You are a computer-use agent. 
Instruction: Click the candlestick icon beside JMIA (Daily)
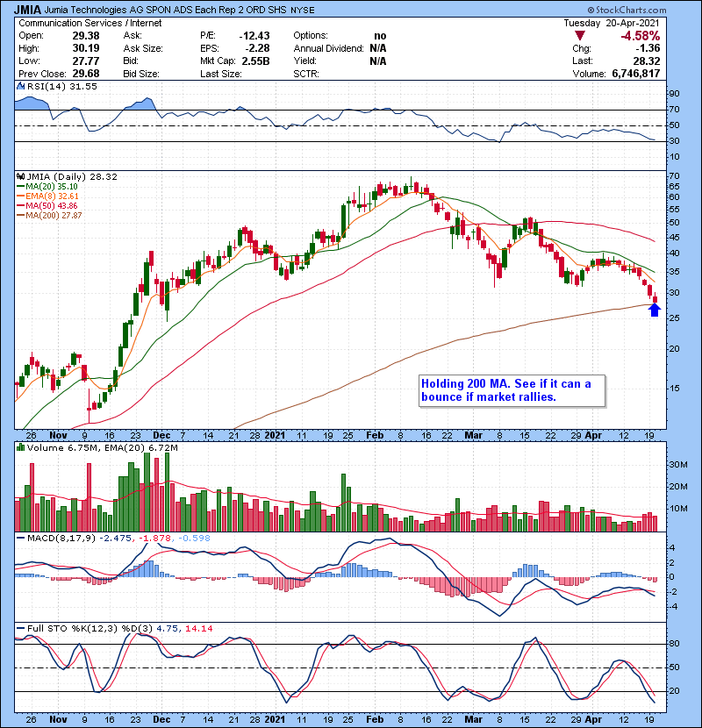22,175
